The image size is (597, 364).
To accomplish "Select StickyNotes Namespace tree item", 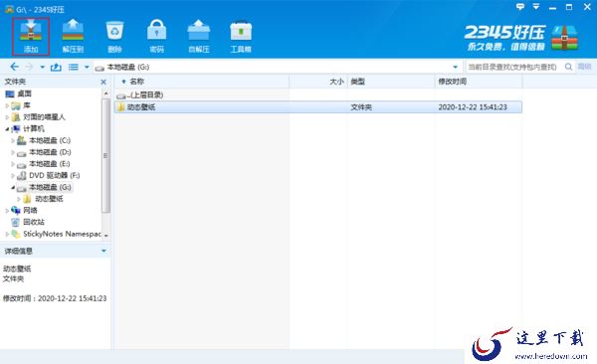I will click(x=62, y=234).
